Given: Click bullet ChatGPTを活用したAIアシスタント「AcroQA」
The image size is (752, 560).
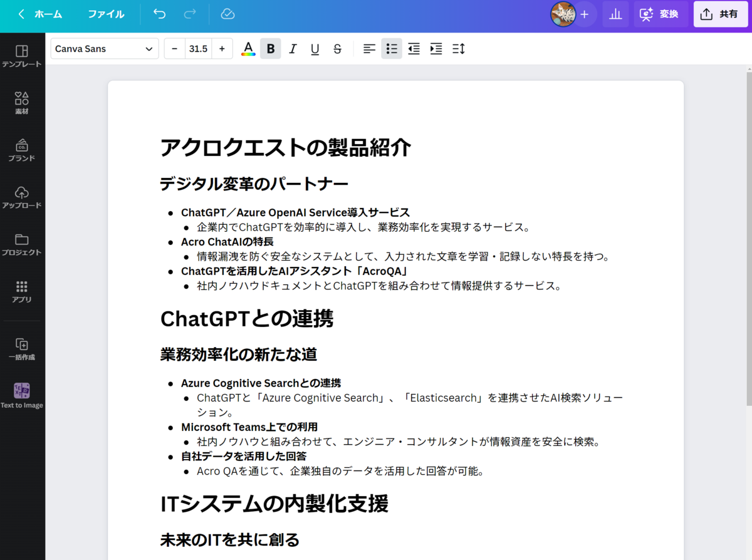Looking at the screenshot, I should click(295, 271).
